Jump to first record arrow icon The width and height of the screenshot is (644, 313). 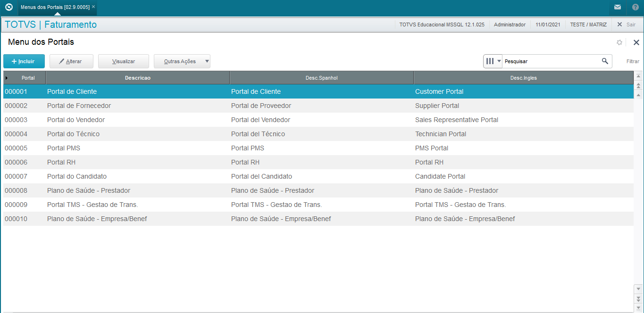pyautogui.click(x=639, y=76)
